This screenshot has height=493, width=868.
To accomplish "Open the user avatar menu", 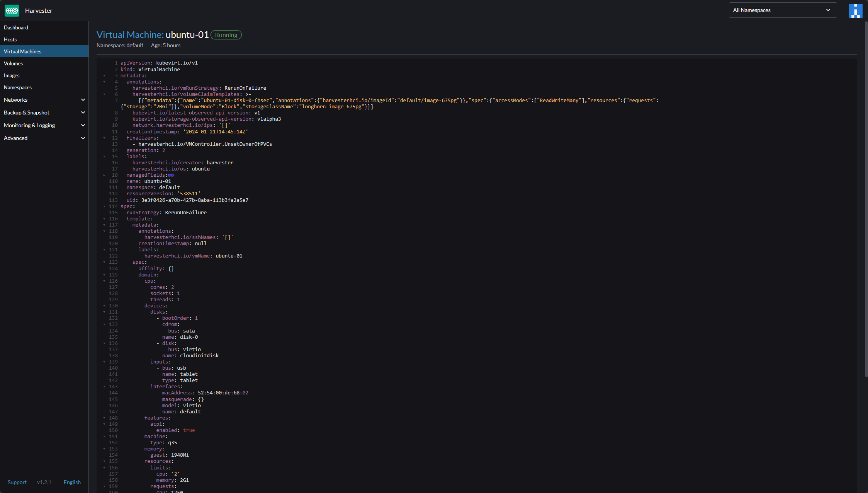I will pyautogui.click(x=855, y=10).
